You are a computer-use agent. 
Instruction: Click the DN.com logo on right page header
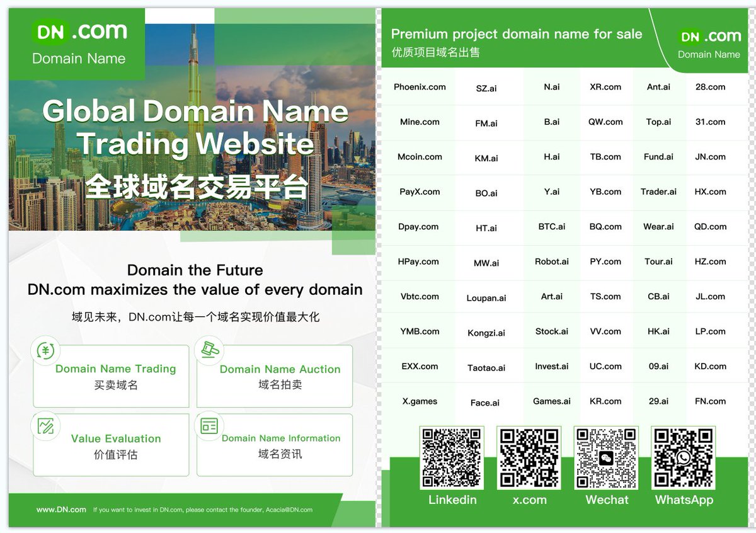709,36
